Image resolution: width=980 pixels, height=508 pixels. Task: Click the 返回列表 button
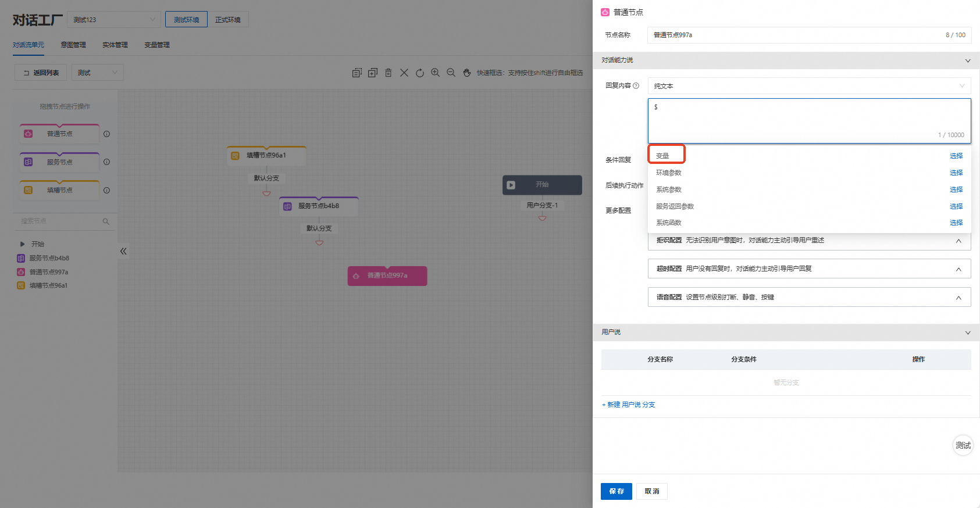(41, 73)
